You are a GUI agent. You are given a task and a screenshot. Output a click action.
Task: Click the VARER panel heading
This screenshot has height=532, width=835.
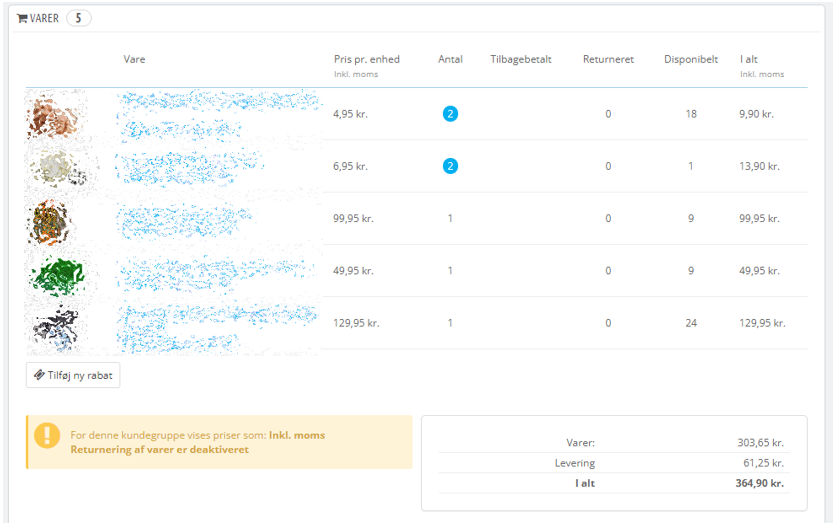click(x=44, y=19)
